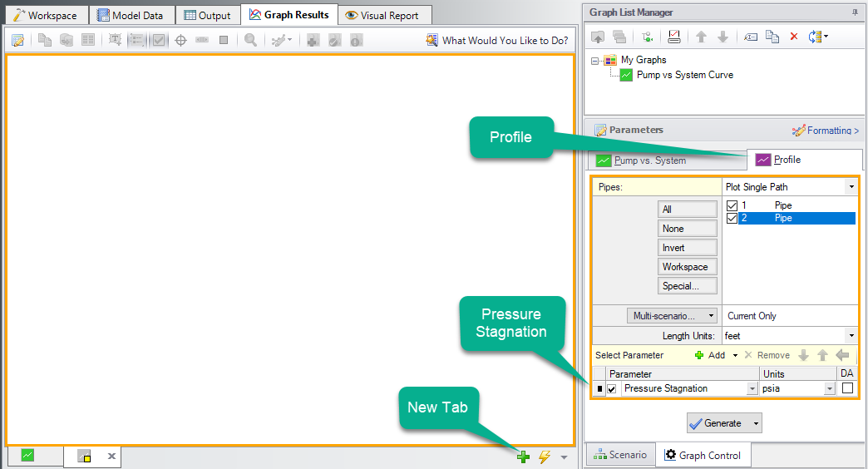Image resolution: width=868 pixels, height=469 pixels.
Task: Switch to the Visual Report tab
Action: (x=385, y=15)
